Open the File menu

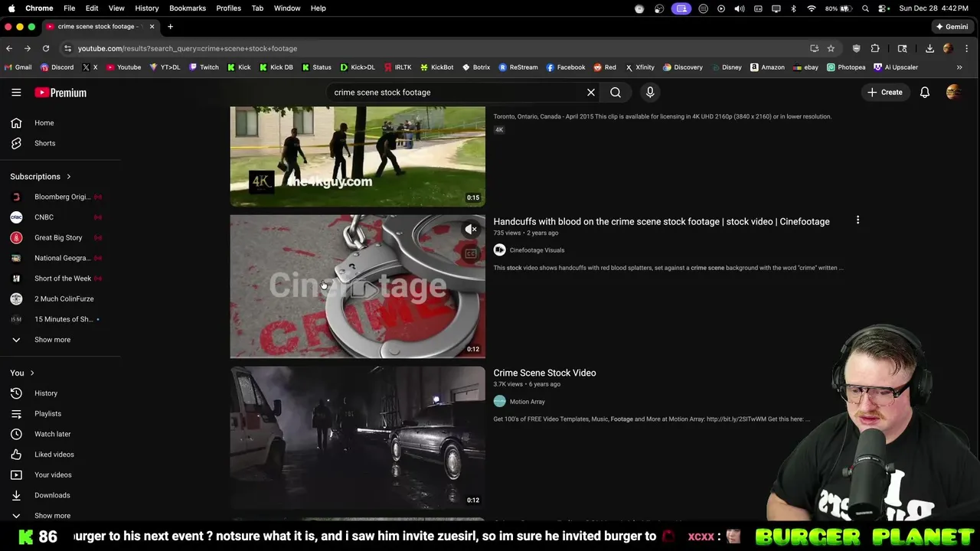(x=69, y=8)
